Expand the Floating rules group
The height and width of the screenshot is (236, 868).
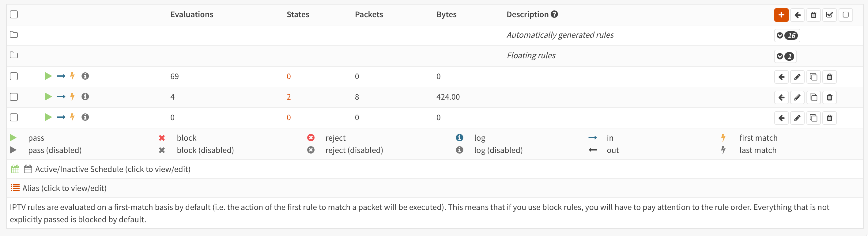[x=785, y=56]
